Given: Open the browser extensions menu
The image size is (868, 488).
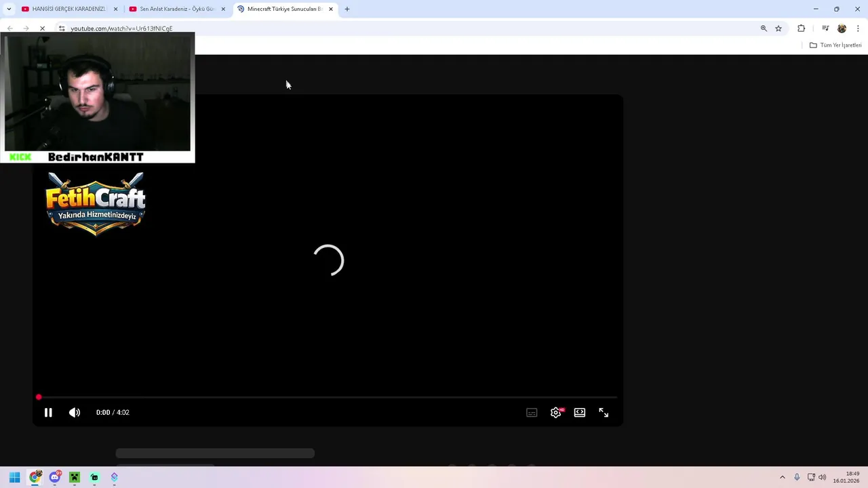Looking at the screenshot, I should pyautogui.click(x=802, y=28).
